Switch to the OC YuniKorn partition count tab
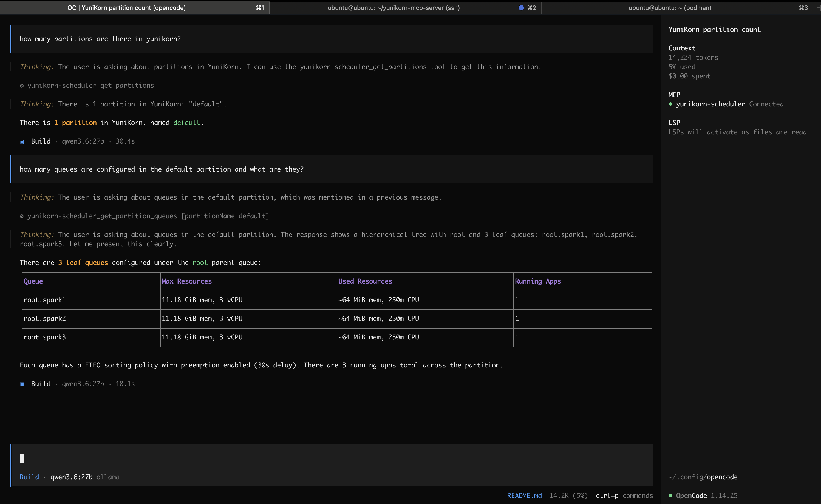 [135, 7]
